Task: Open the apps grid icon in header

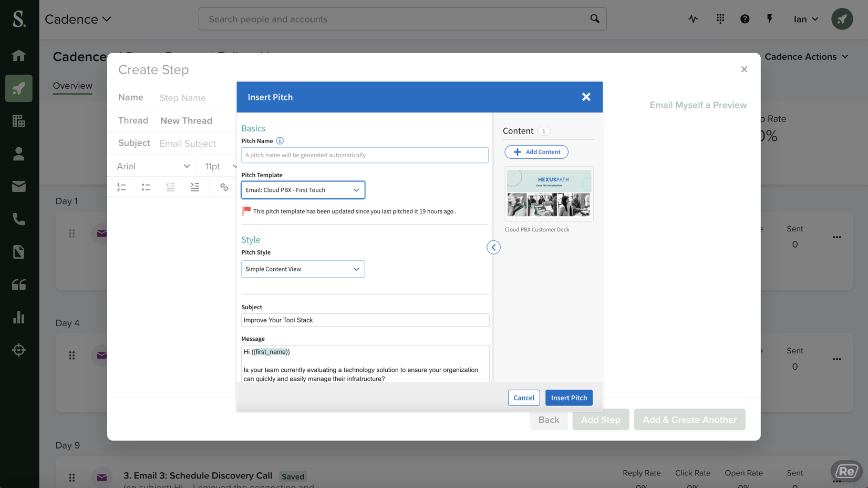Action: click(x=720, y=19)
